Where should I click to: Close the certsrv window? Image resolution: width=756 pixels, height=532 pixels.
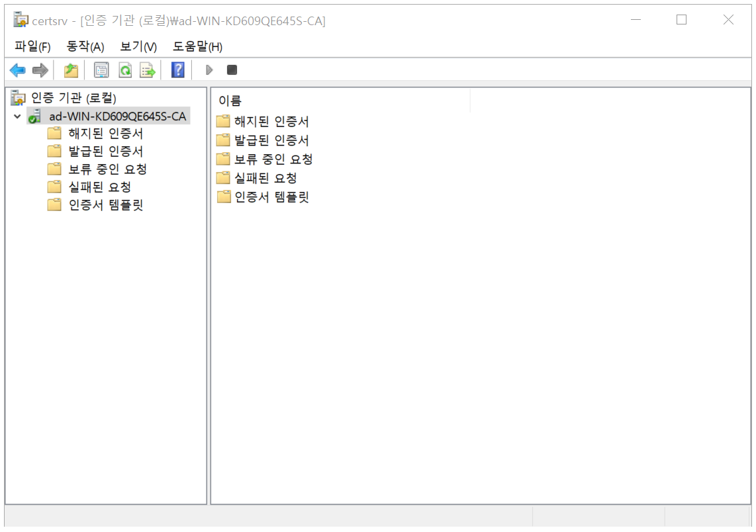coord(728,20)
